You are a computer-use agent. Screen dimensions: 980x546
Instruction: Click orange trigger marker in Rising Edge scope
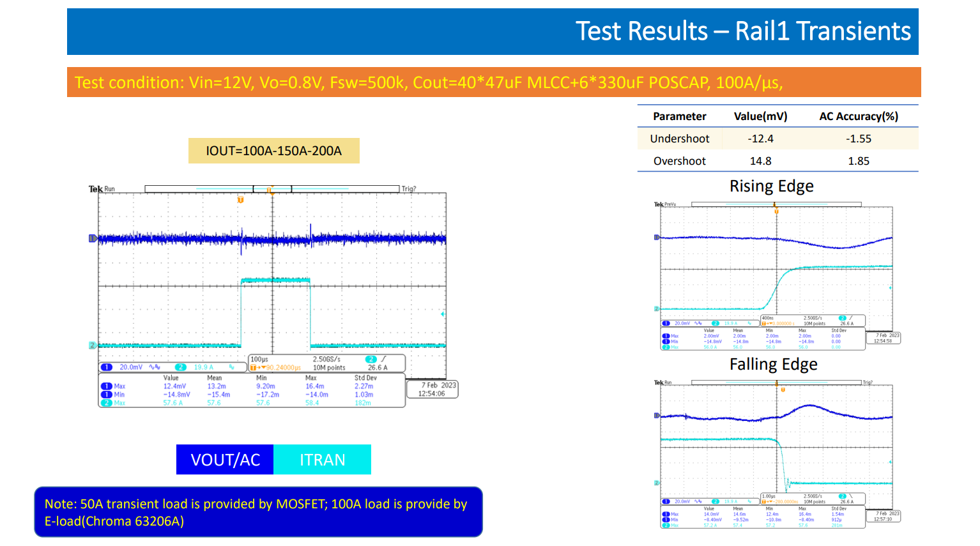[776, 211]
